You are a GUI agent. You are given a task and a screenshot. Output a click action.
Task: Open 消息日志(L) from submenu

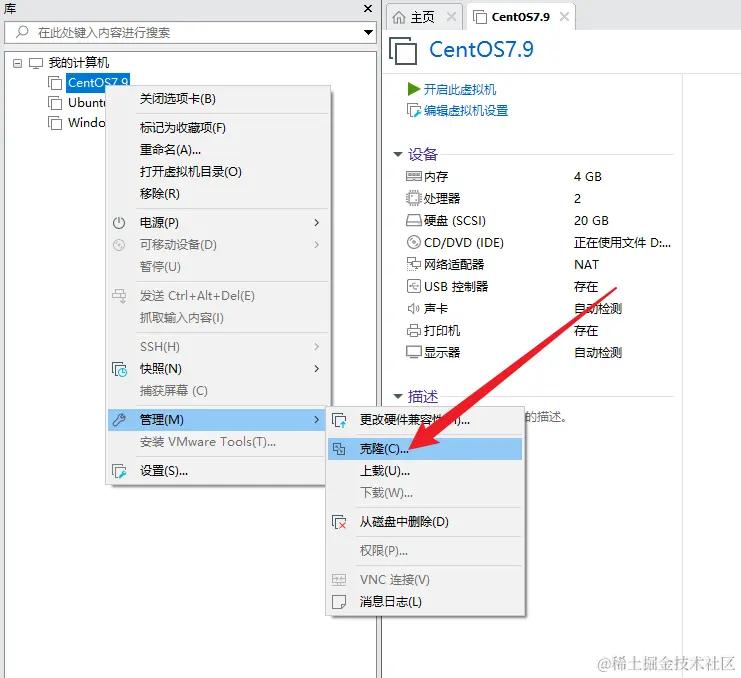pyautogui.click(x=425, y=602)
